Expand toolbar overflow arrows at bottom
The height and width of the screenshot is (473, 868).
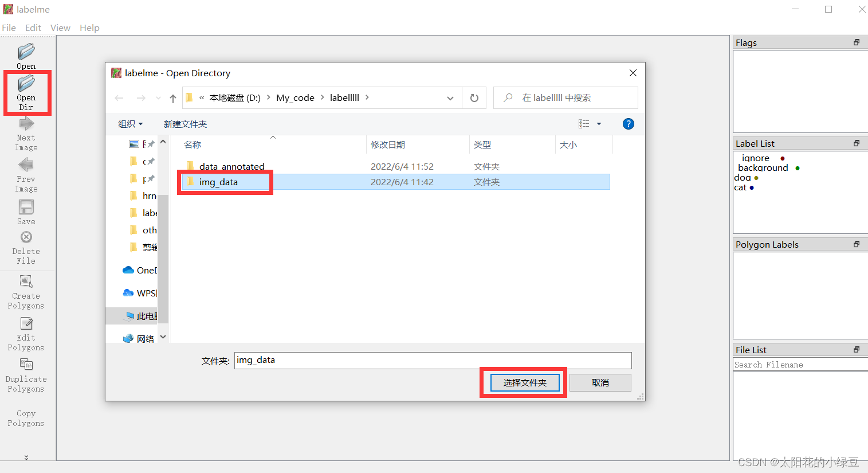point(26,457)
